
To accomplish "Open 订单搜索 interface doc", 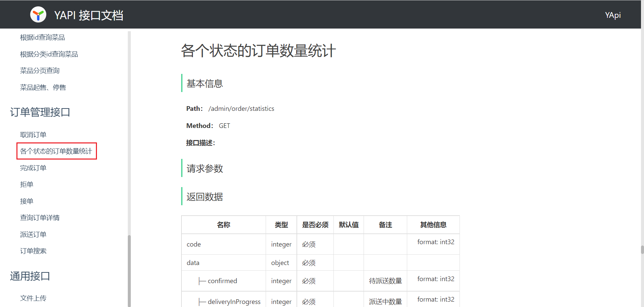I will (x=33, y=251).
